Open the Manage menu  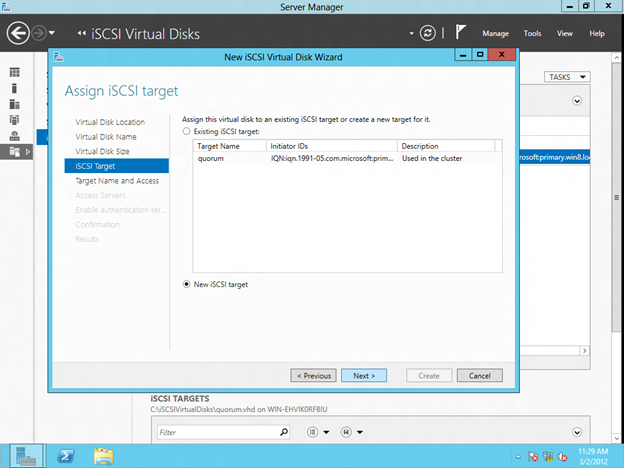pos(495,33)
